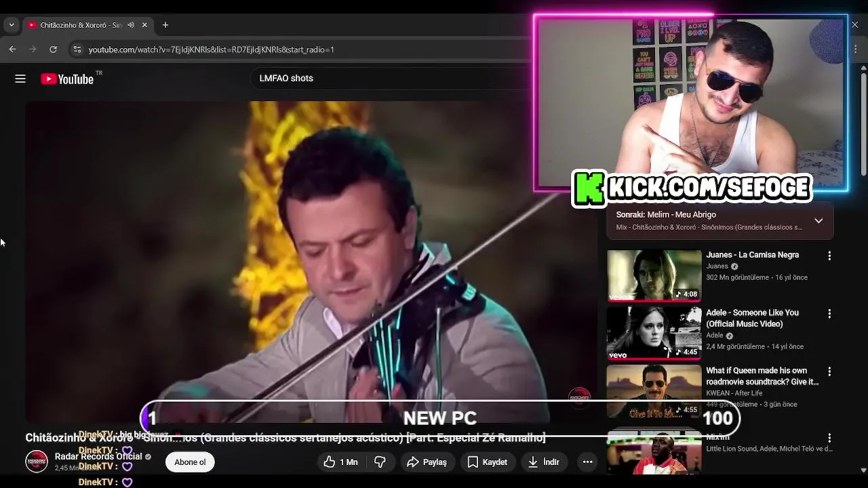Open options for Adele Someone Like You
Image resolution: width=868 pixels, height=488 pixels.
tap(829, 314)
